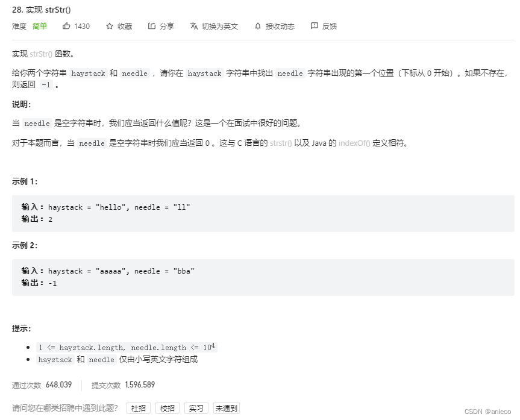Click the problem title 28. 实现 strStr()
Screen dimensions: 520x420
[41, 9]
